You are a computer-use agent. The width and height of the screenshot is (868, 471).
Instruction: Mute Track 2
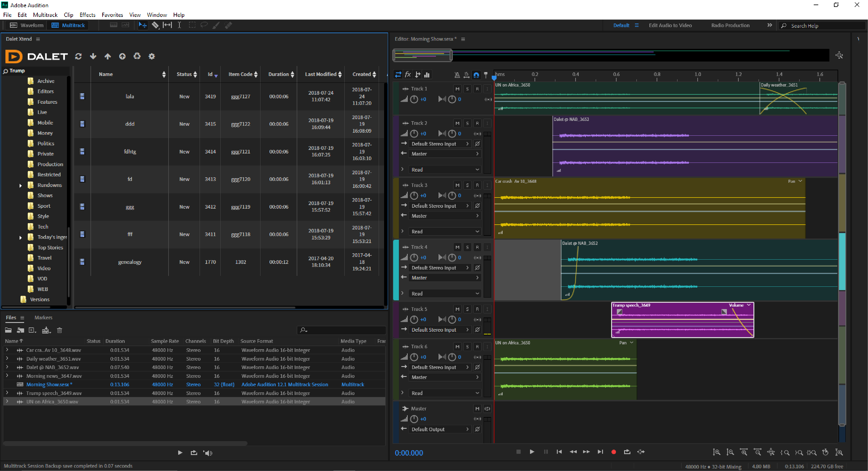click(x=457, y=123)
